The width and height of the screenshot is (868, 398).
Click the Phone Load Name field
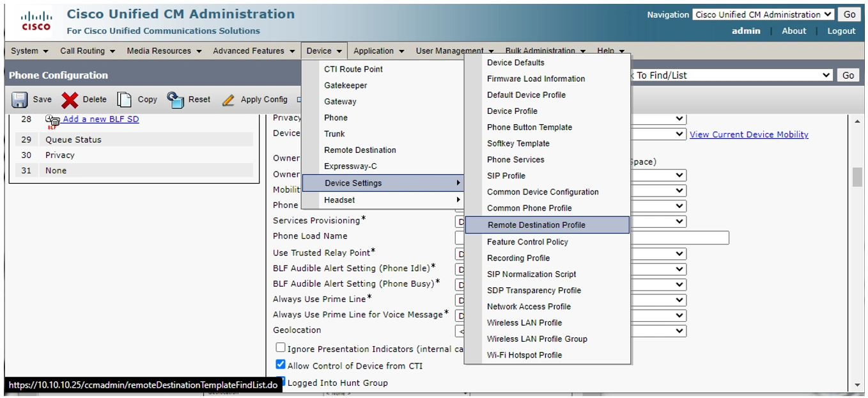[x=592, y=237]
